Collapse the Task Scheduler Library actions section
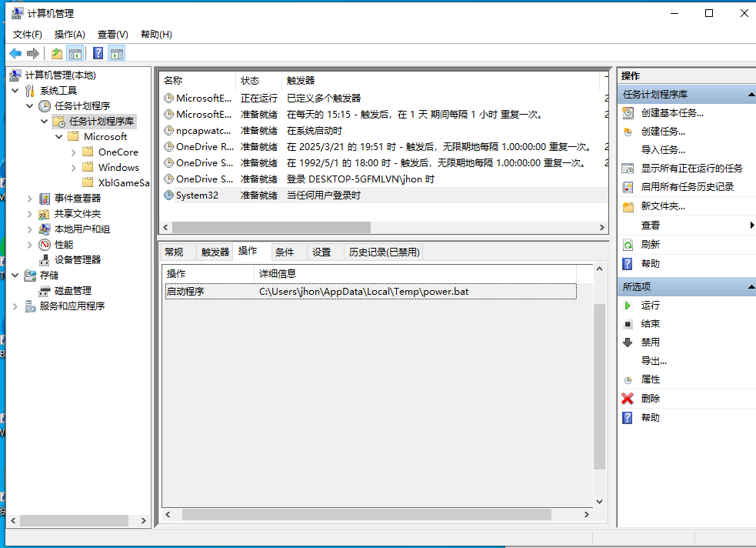This screenshot has height=548, width=756. (751, 95)
